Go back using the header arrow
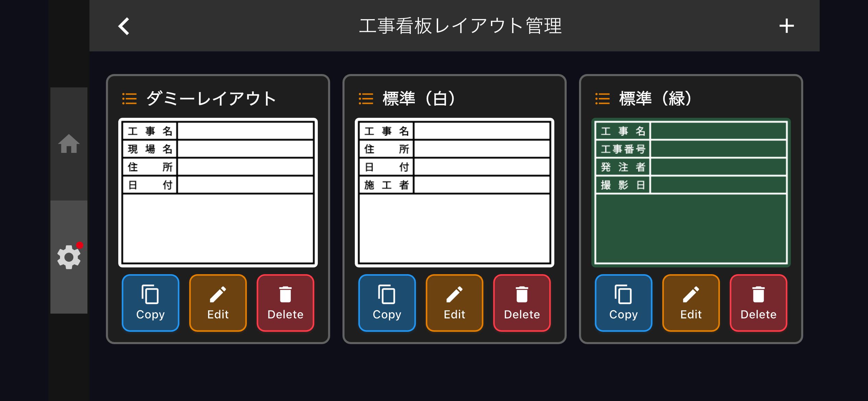Screen dimensions: 868x401 pos(124,26)
